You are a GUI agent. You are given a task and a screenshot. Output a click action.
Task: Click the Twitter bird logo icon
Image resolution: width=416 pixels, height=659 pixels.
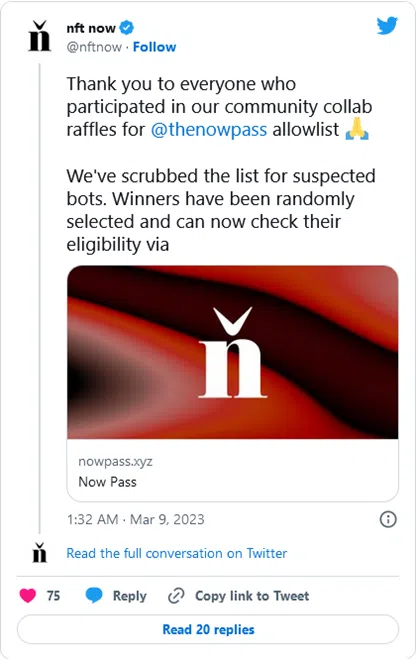pyautogui.click(x=387, y=26)
